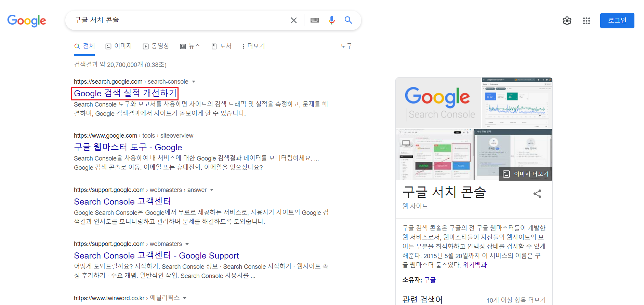Open 'Google 검색 실적 개선하기' result

point(125,93)
